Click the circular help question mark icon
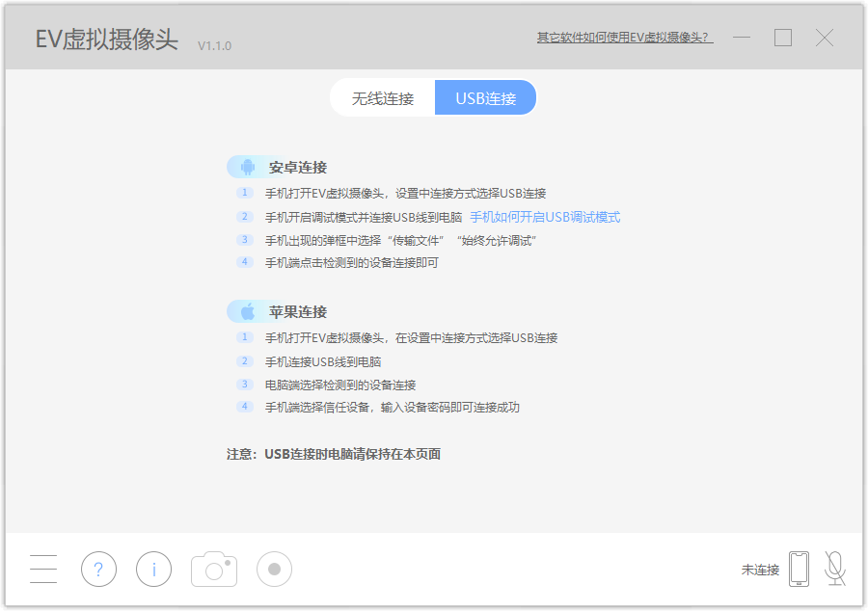The image size is (868, 611). (98, 569)
